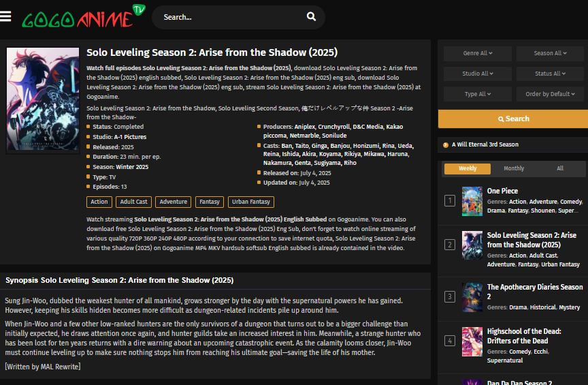Click the Adventure genre tag

coord(174,202)
